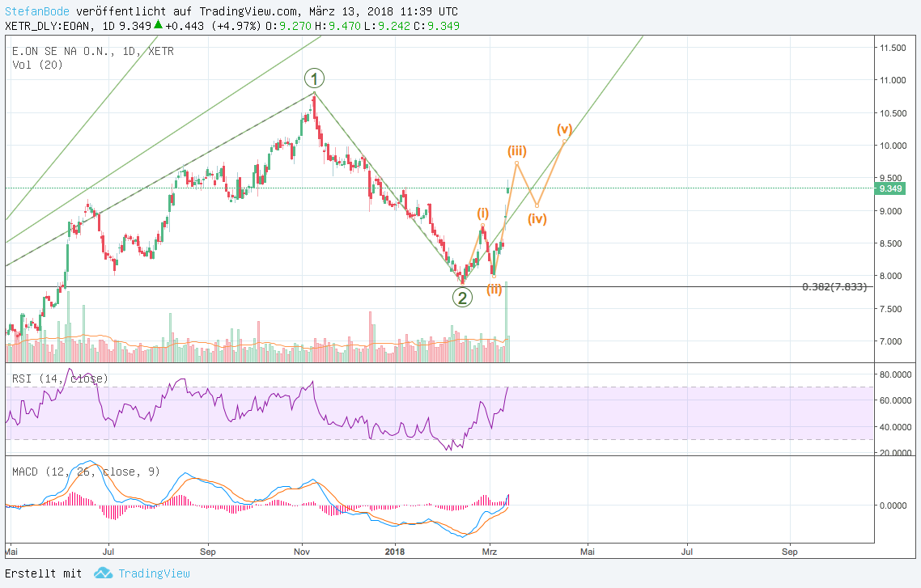
Task: Click the Sep label left of Nov
Action: pos(208,552)
